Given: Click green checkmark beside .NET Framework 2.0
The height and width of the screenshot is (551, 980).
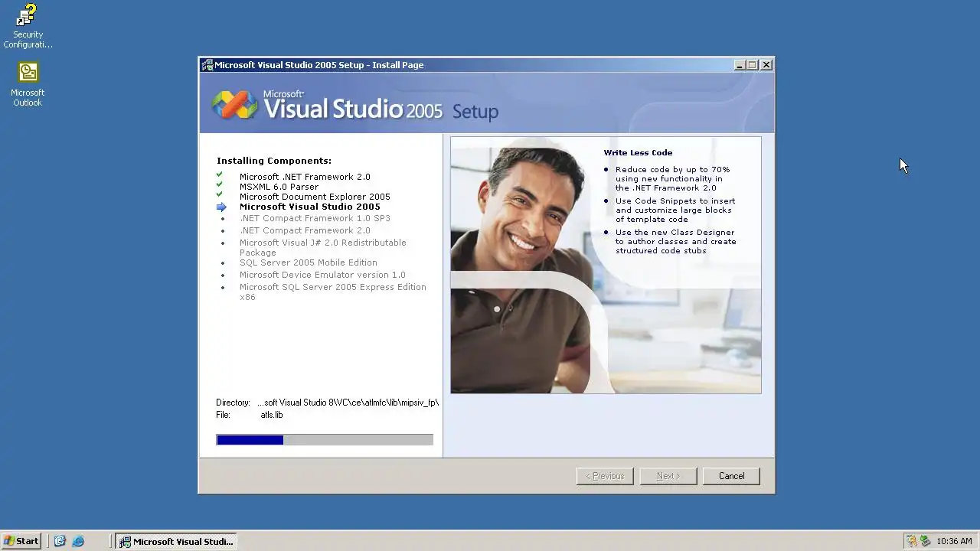Looking at the screenshot, I should tap(220, 175).
